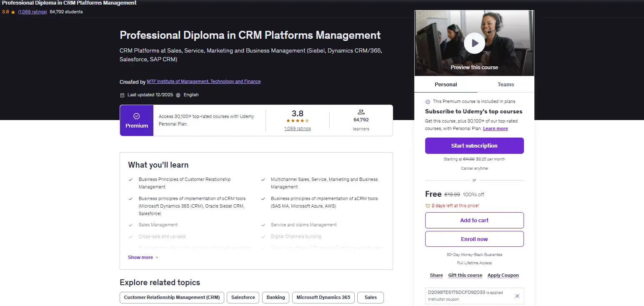Click the 64,792 learners count
The width and height of the screenshot is (644, 306).
(361, 120)
